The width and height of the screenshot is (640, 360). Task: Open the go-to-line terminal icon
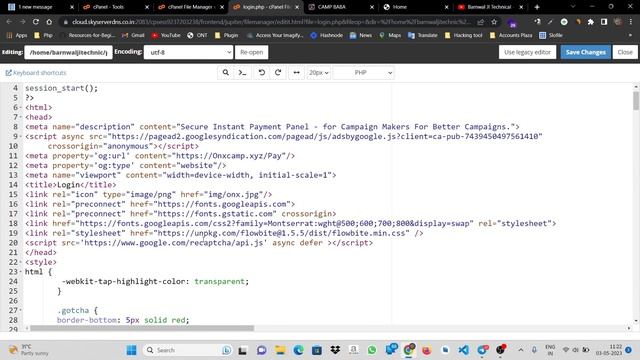(x=242, y=73)
